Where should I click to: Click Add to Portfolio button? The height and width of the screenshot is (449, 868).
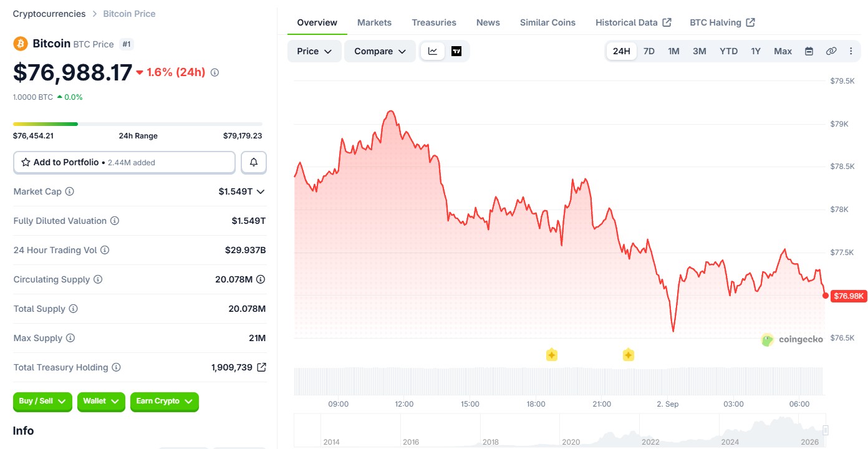[124, 162]
